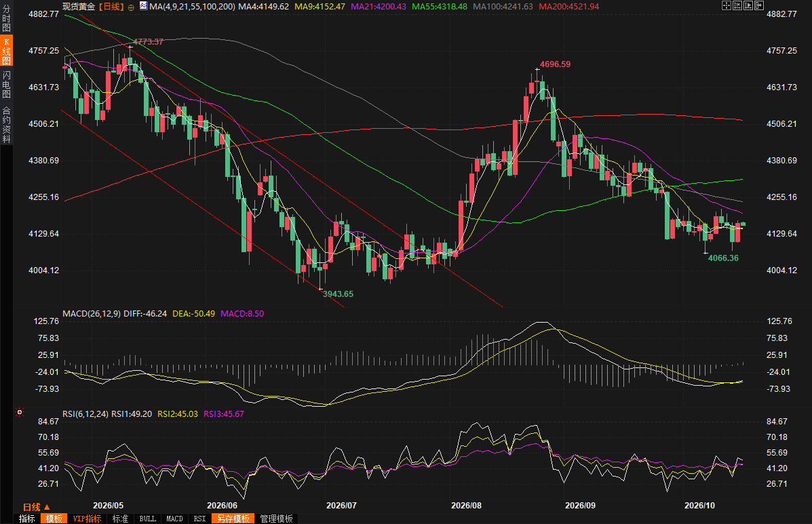Apply the BULL template

coord(148,519)
